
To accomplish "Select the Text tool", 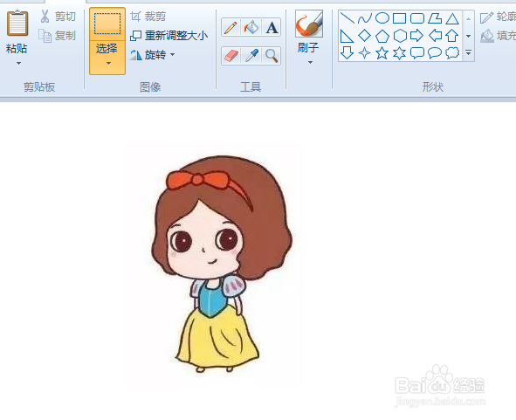I will 272,27.
